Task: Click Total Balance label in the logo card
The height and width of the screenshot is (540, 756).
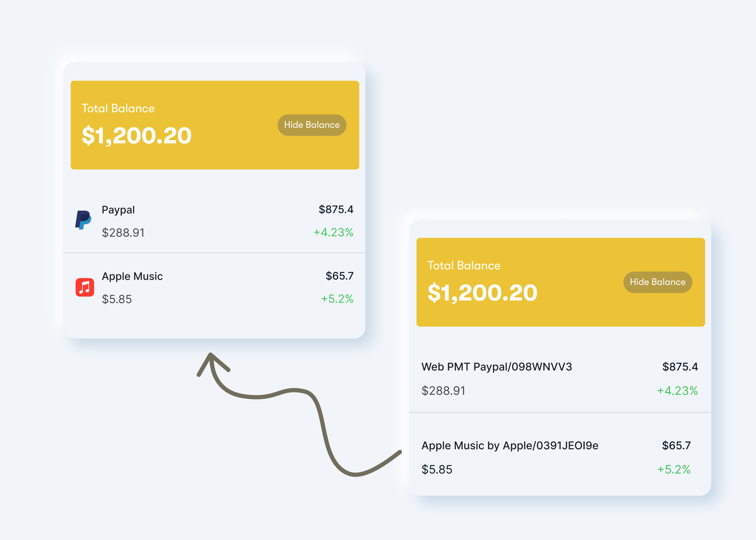Action: pyautogui.click(x=118, y=108)
